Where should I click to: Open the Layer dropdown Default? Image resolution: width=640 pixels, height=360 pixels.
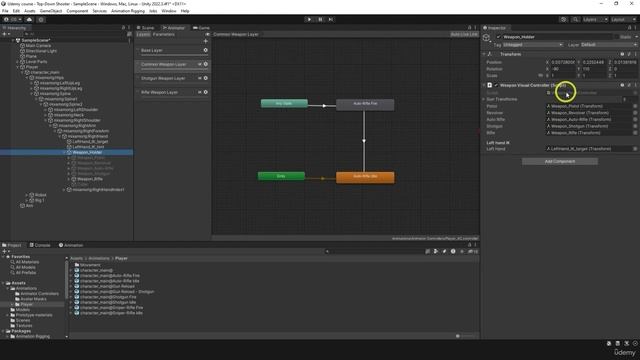pos(609,44)
